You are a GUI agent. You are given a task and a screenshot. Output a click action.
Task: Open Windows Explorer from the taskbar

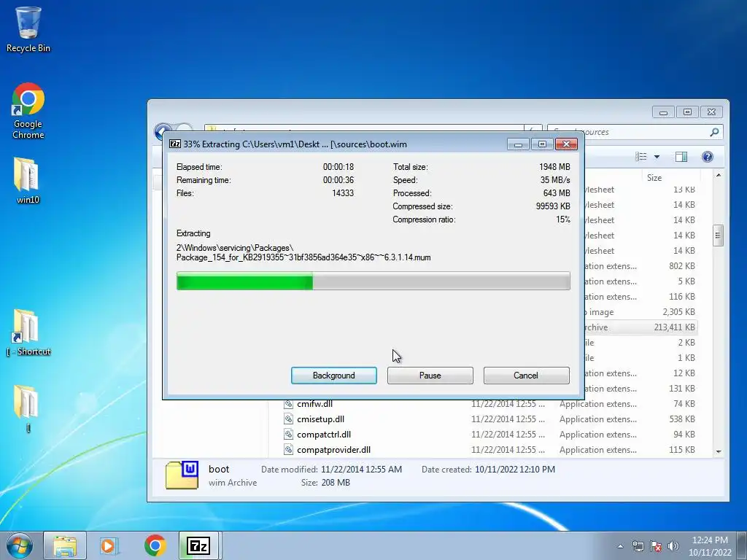pos(65,545)
